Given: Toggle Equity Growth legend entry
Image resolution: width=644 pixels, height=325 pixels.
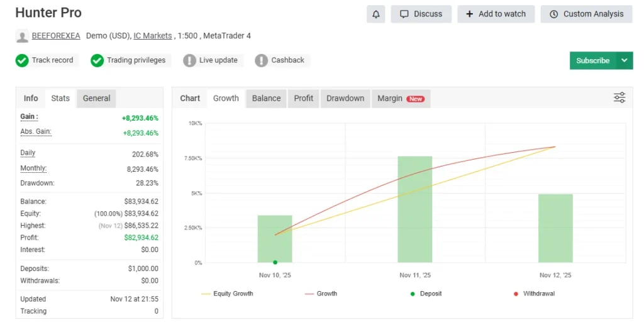Looking at the screenshot, I should pyautogui.click(x=227, y=294).
